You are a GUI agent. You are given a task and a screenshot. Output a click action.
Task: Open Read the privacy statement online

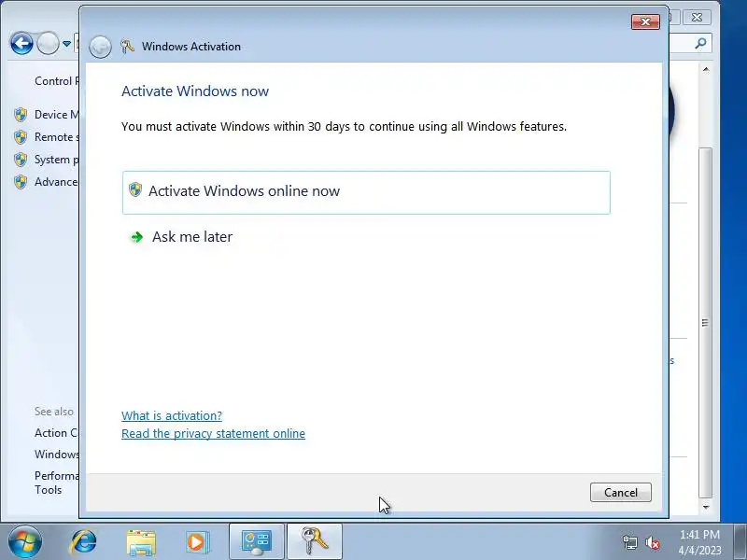pos(213,433)
